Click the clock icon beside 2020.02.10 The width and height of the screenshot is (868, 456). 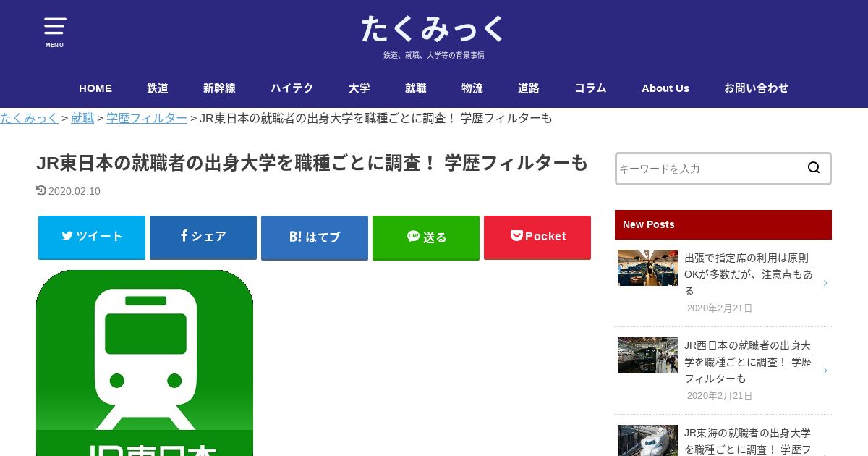[41, 191]
